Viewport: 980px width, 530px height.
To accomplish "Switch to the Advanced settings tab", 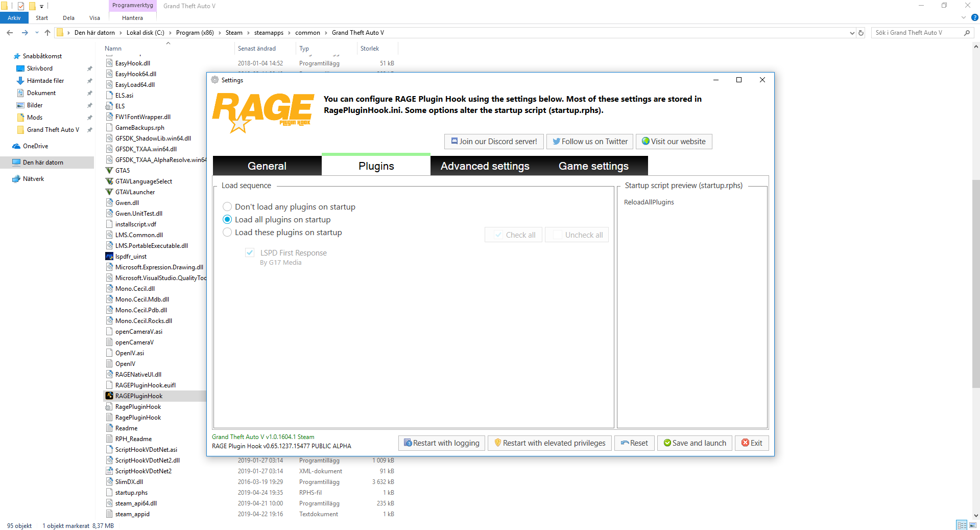I will tap(485, 166).
